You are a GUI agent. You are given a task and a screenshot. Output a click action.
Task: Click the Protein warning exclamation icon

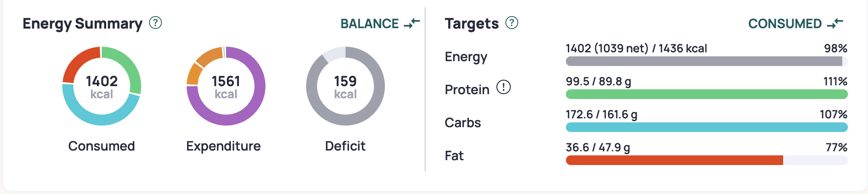pos(504,87)
